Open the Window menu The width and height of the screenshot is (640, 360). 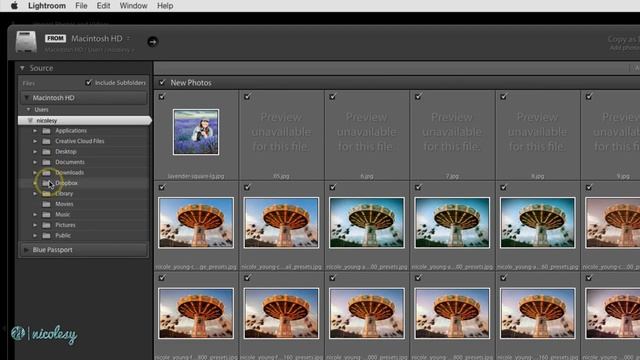[133, 6]
